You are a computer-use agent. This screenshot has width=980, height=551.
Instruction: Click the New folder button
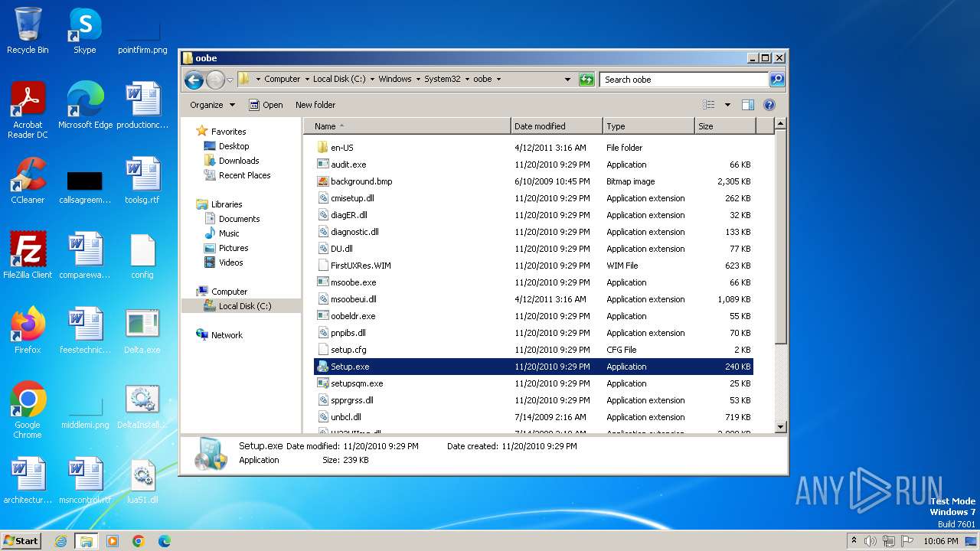click(x=315, y=105)
